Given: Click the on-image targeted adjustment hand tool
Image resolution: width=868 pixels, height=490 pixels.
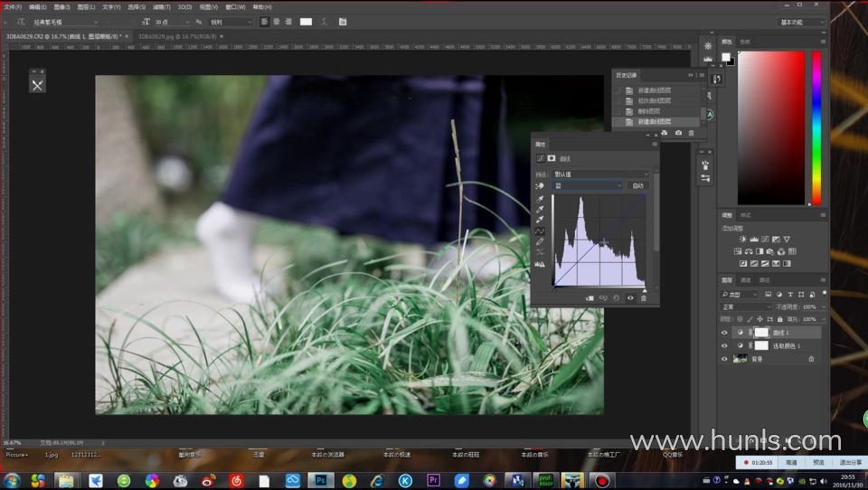Looking at the screenshot, I should click(541, 185).
